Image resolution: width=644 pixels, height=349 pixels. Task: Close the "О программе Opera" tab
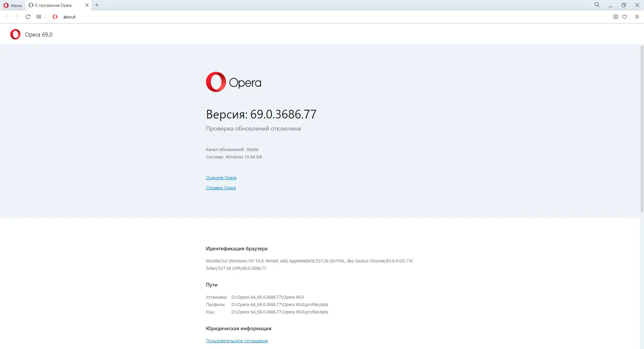(x=87, y=5)
